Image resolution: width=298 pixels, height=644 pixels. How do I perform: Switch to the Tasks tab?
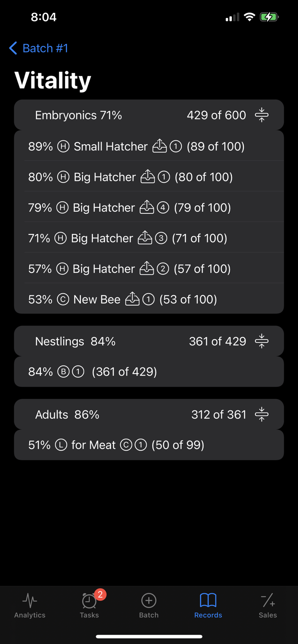[89, 605]
